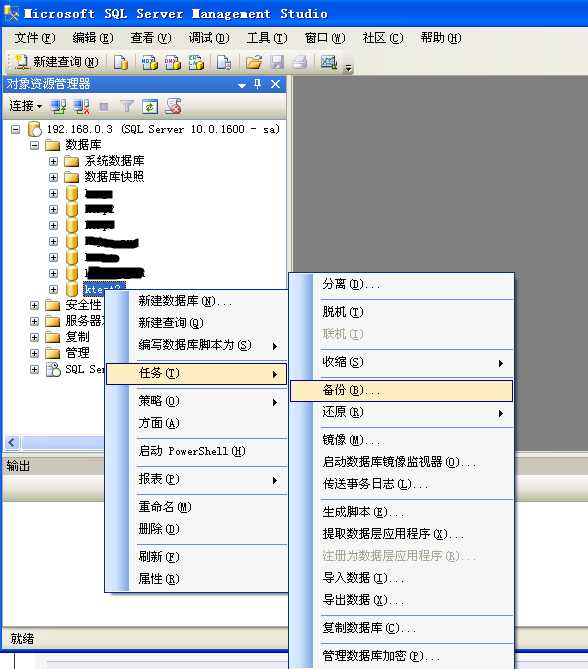
Task: Open the 窗口(W) menu
Action: [x=325, y=38]
